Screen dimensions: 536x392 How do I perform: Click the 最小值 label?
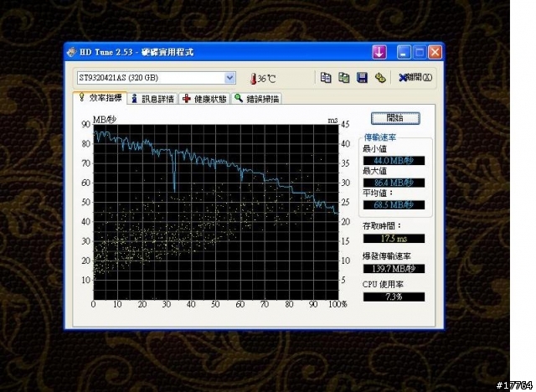(x=374, y=149)
